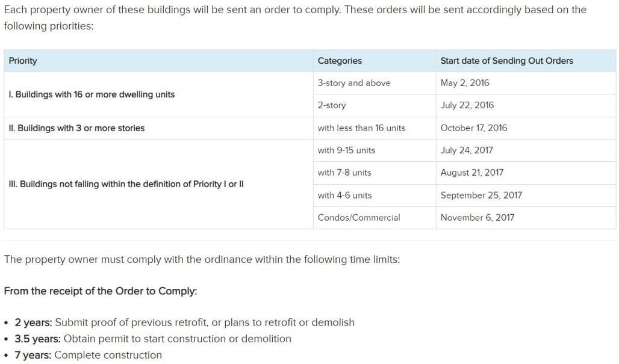Click the Priority column header
This screenshot has width=619, height=364.
(x=158, y=61)
